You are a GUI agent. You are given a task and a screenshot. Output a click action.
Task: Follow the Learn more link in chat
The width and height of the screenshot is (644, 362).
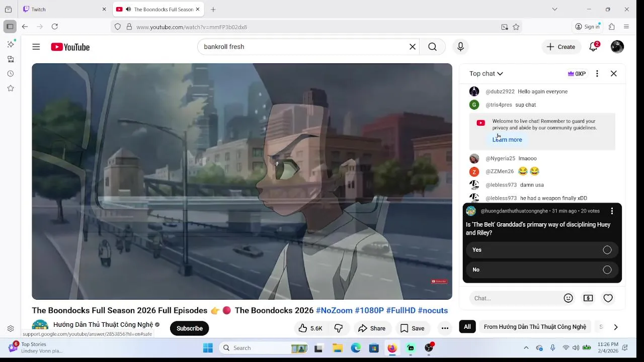(x=507, y=140)
